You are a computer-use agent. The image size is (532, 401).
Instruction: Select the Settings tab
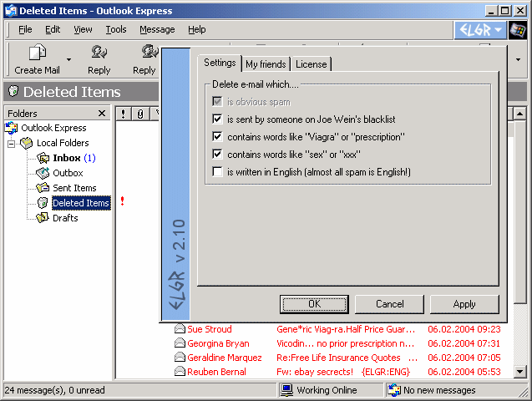click(x=220, y=63)
